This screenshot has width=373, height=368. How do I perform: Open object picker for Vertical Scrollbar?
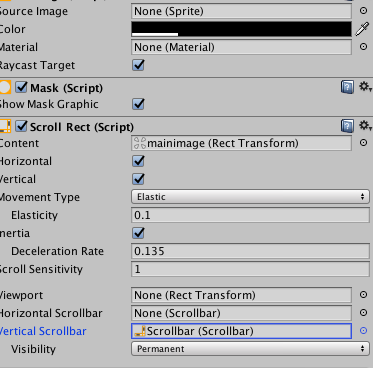click(363, 331)
